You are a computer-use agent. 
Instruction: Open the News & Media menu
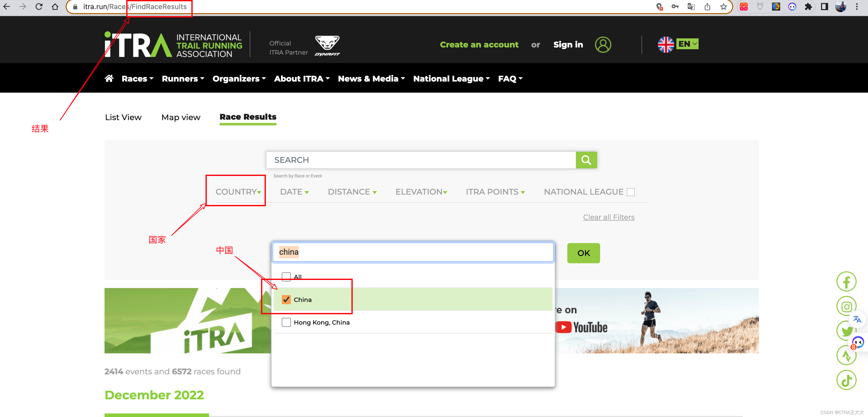coord(371,79)
